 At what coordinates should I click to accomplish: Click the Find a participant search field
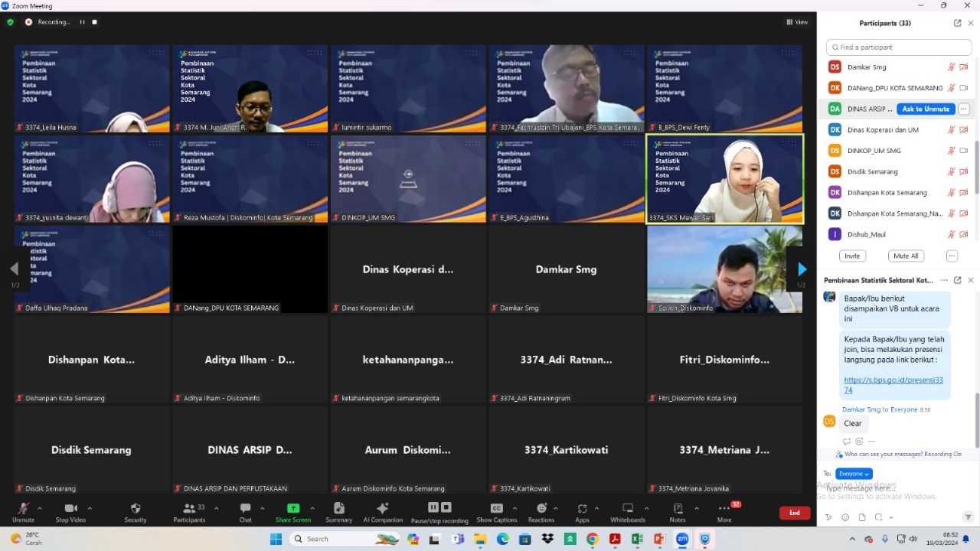[897, 47]
